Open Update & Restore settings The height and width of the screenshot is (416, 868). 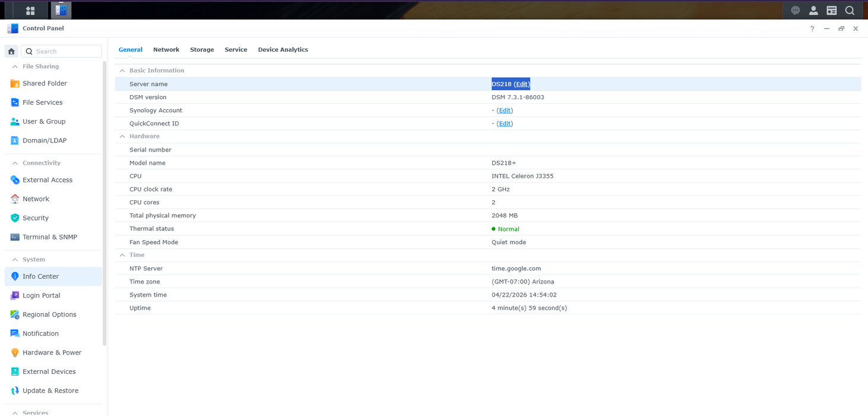click(50, 390)
